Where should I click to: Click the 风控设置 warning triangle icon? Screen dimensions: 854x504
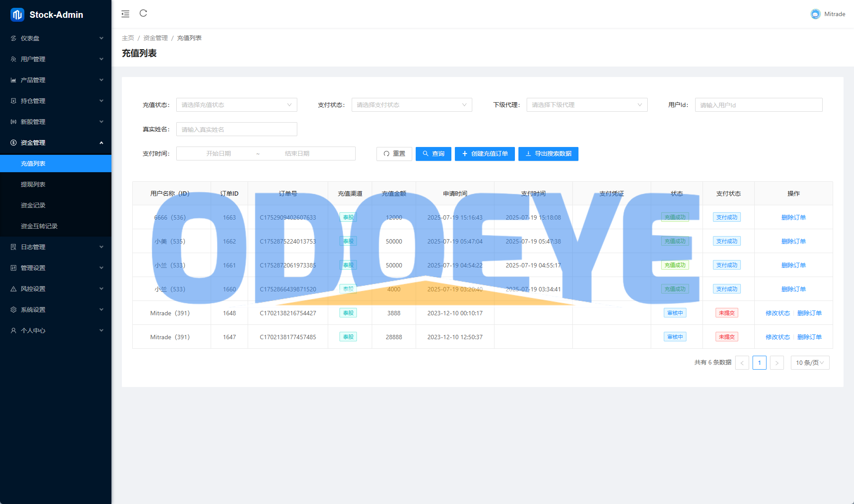pos(13,289)
